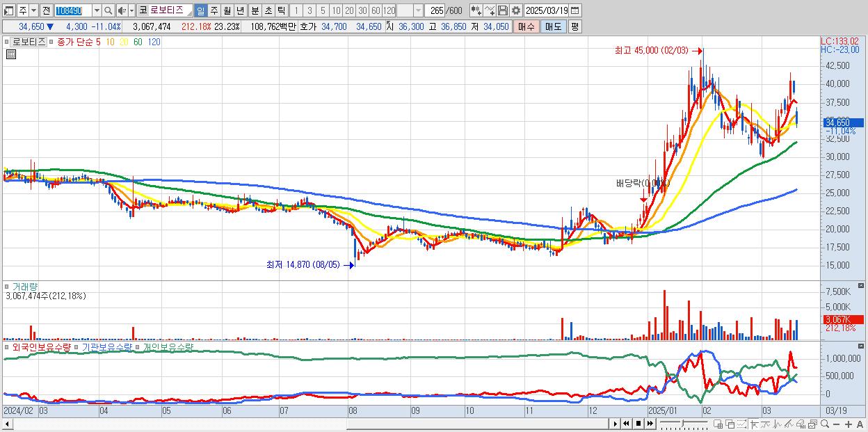868x432 pixels.
Task: Click the 전 button beside stock code
Action: 46,11
